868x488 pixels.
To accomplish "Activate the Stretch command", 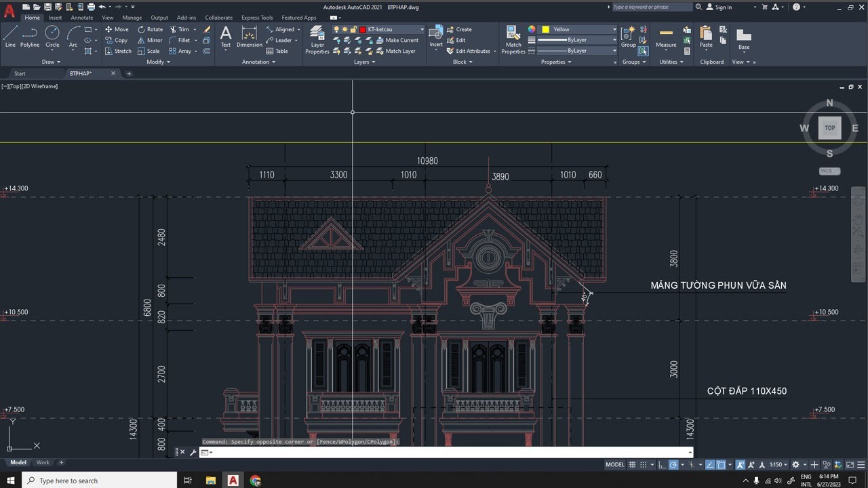I will [118, 51].
